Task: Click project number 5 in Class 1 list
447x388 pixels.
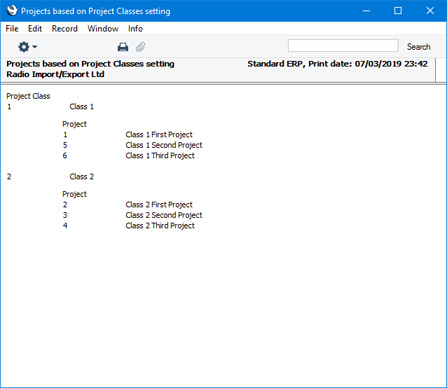Action: click(65, 145)
